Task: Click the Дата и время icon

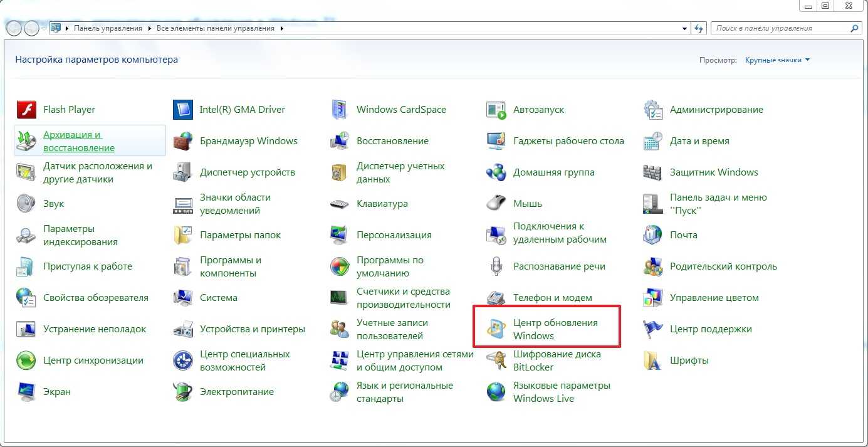Action: pos(652,141)
